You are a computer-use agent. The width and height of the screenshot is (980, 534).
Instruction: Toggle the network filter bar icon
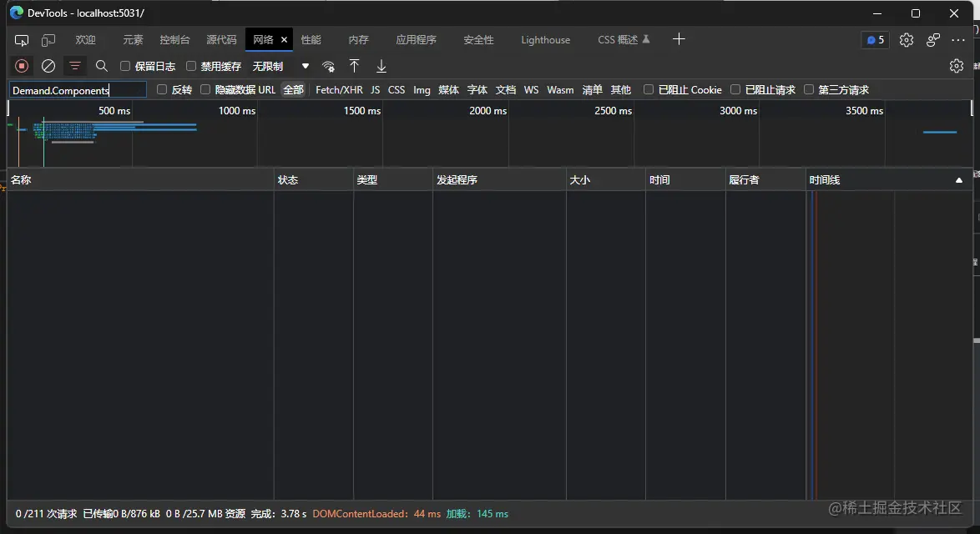(x=75, y=66)
